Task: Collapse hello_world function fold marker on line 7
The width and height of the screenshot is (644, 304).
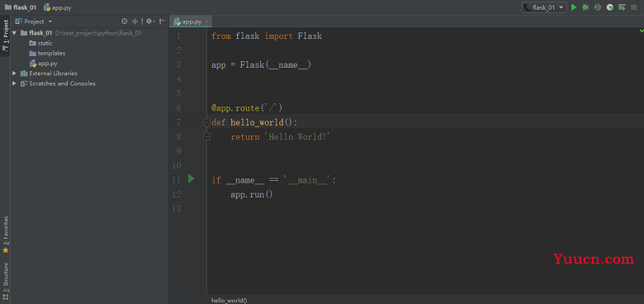Action: coord(206,121)
